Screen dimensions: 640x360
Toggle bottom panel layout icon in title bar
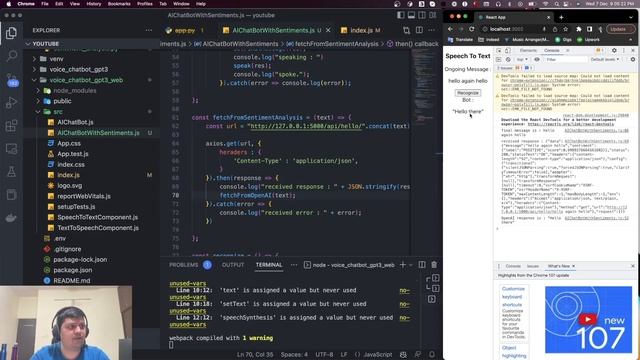click(411, 15)
